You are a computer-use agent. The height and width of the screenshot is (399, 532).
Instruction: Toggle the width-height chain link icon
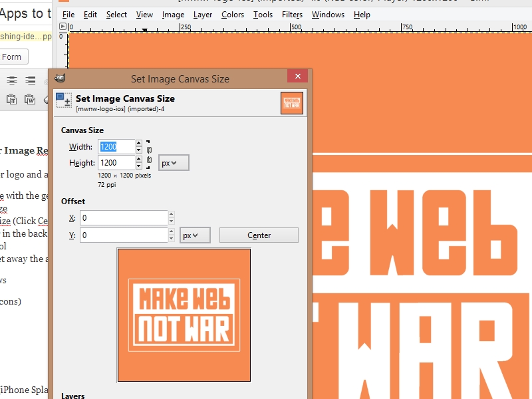coord(149,155)
